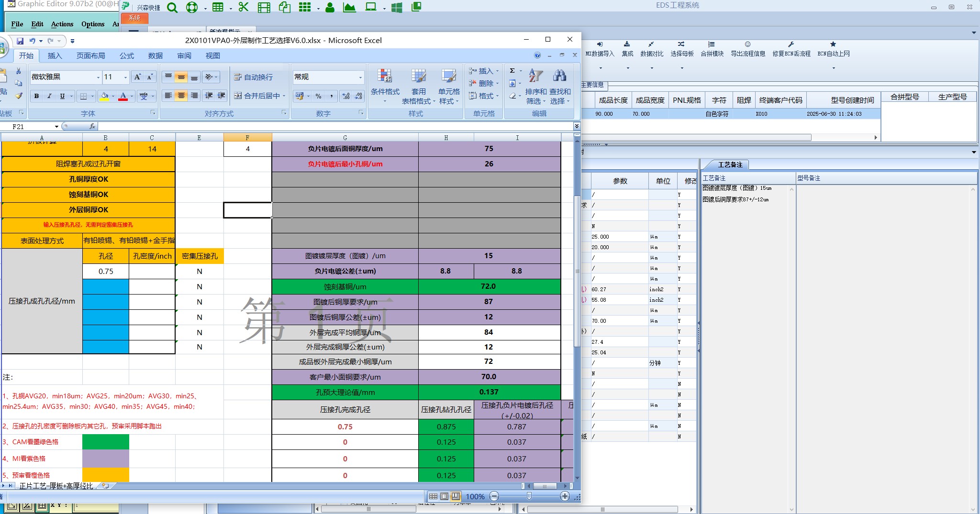The width and height of the screenshot is (980, 514).
Task: Click the green Windows logo icon in EDS toolbar
Action: point(397,7)
